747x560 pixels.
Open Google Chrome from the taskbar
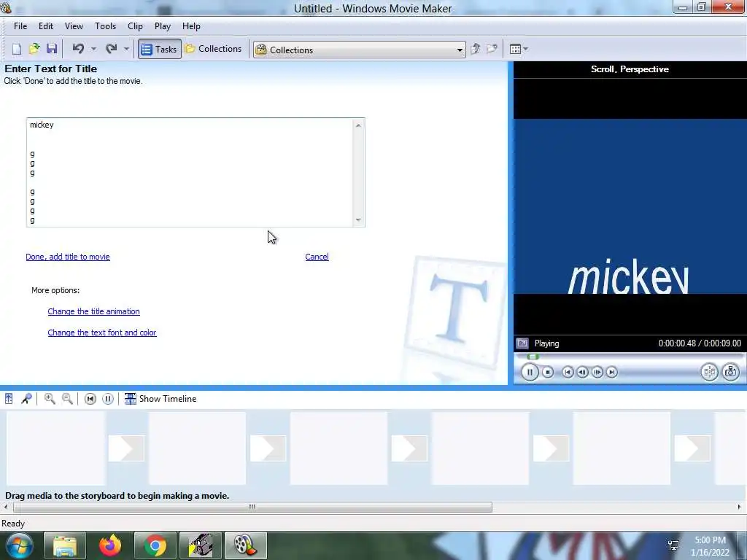coord(155,545)
